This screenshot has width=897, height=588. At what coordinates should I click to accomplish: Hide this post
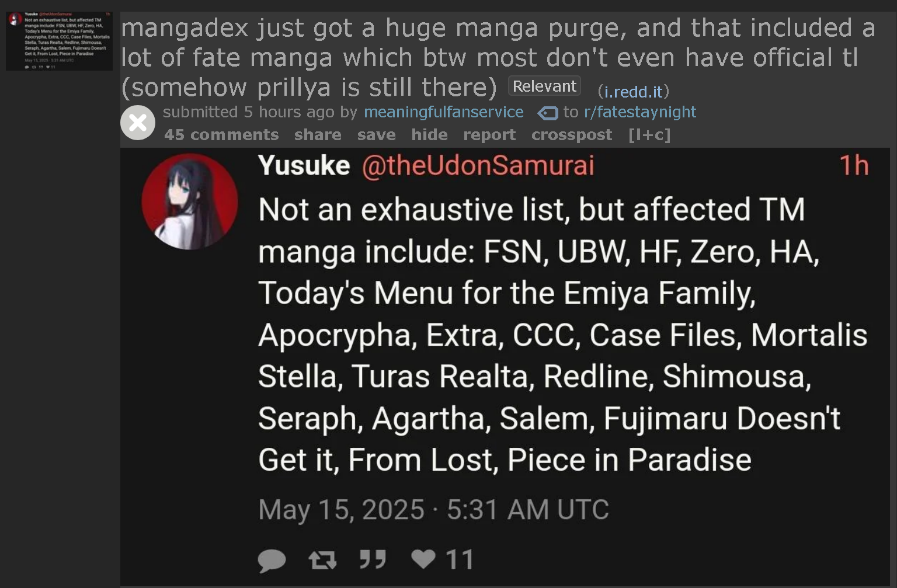point(429,135)
